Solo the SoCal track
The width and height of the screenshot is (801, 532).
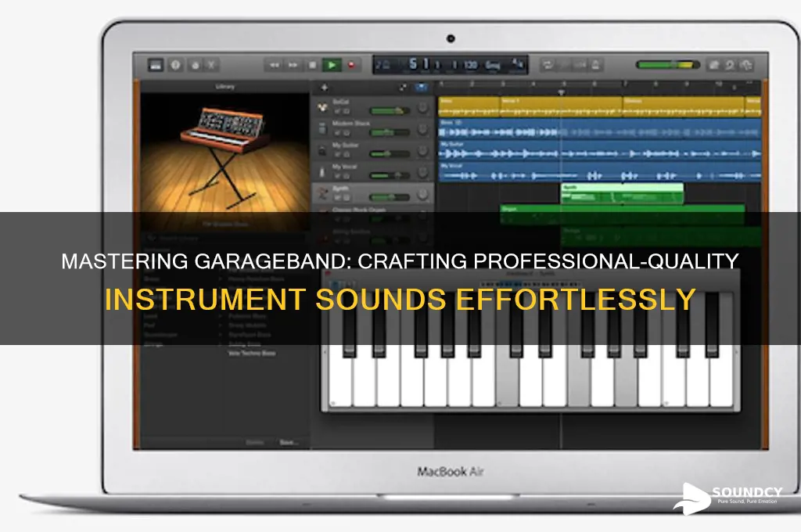(346, 111)
